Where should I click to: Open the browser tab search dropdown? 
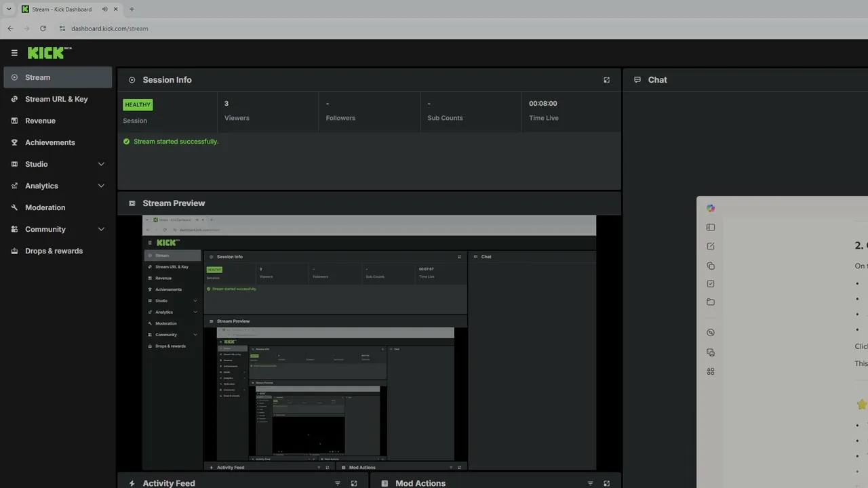[x=9, y=9]
